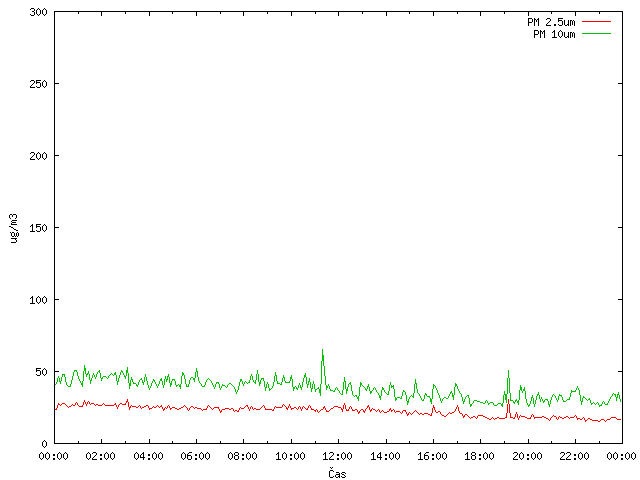The height and width of the screenshot is (480, 640).
Task: Pick the red PM 2.5um legend line
Action: click(596, 22)
